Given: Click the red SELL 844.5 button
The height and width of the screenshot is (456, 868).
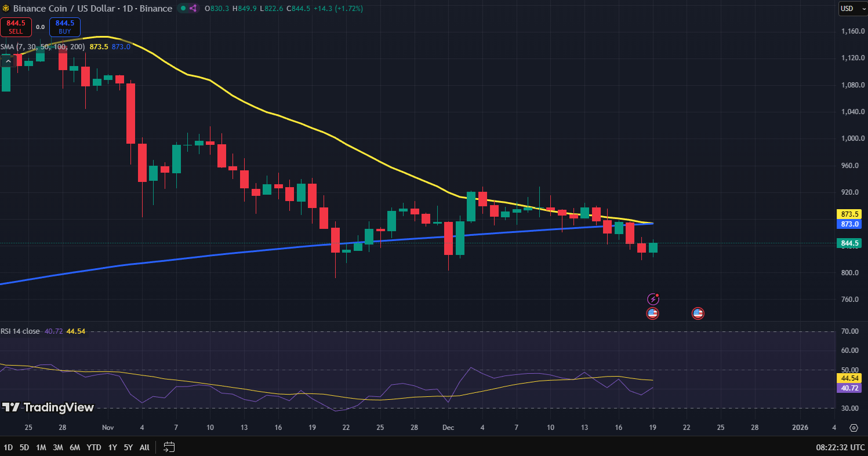Looking at the screenshot, I should click(16, 27).
